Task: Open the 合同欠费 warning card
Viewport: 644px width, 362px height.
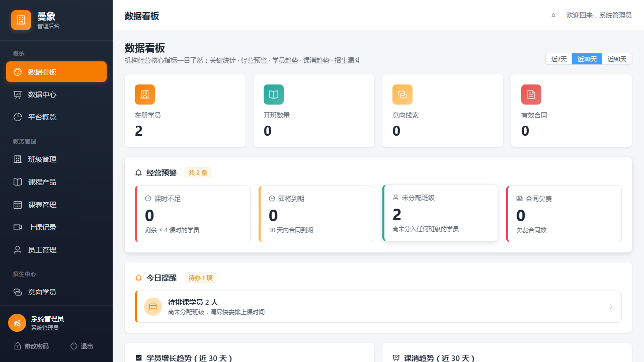Action: [564, 214]
